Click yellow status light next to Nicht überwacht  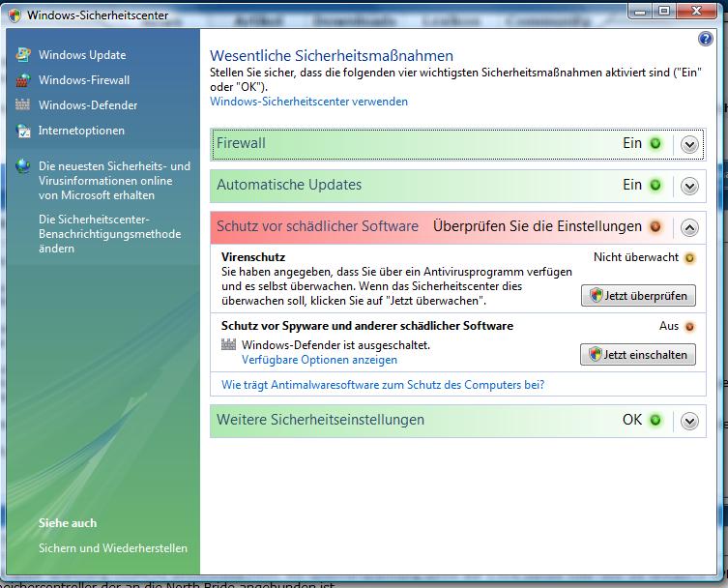pos(690,258)
